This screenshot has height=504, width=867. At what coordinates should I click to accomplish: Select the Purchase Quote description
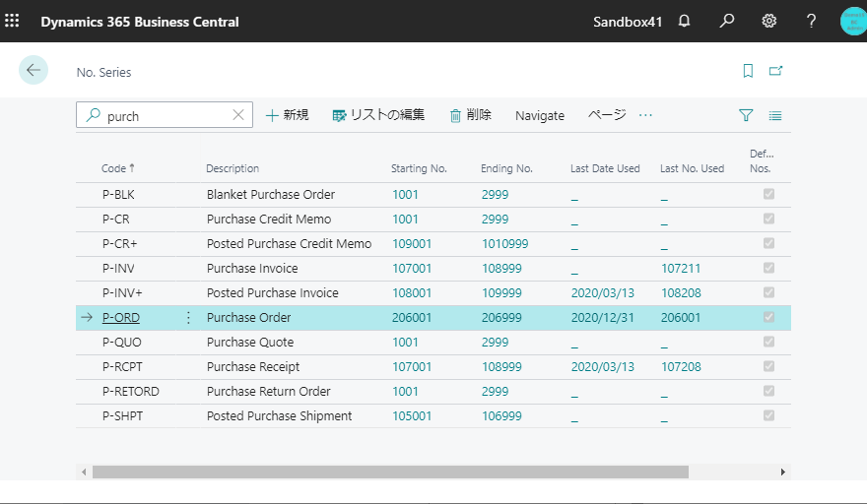coord(250,343)
